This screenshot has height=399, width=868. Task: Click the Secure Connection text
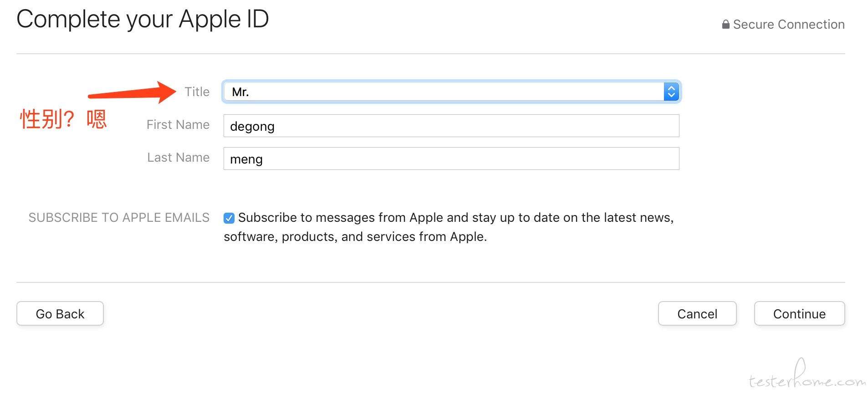point(788,25)
